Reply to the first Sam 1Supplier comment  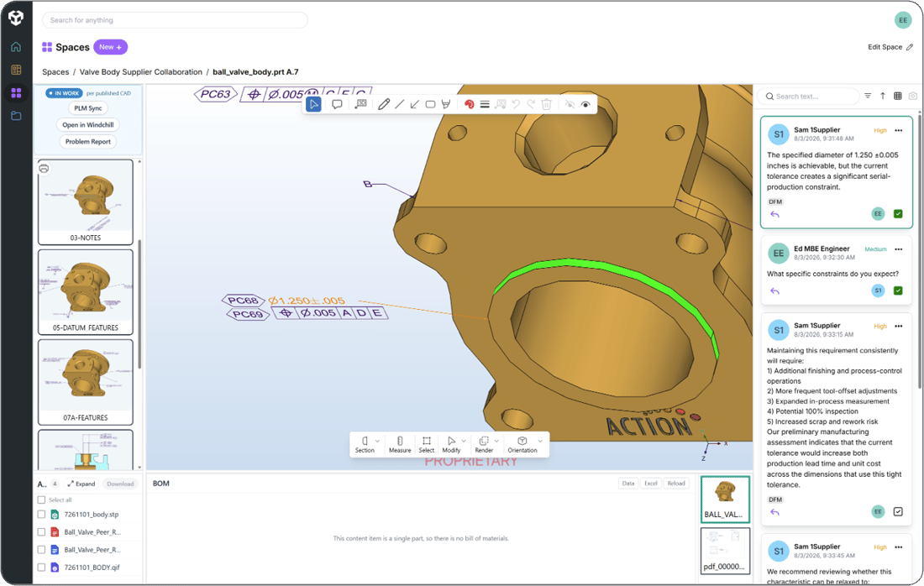[x=775, y=214]
